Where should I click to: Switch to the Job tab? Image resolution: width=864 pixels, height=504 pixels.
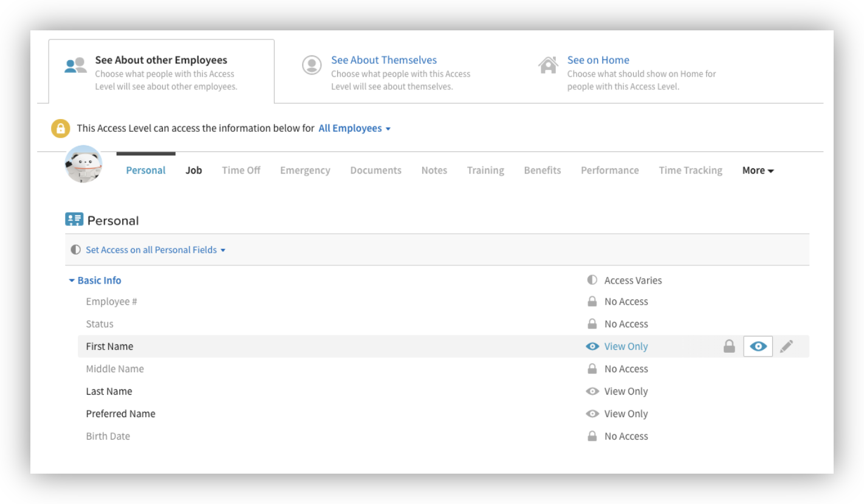[x=194, y=171]
